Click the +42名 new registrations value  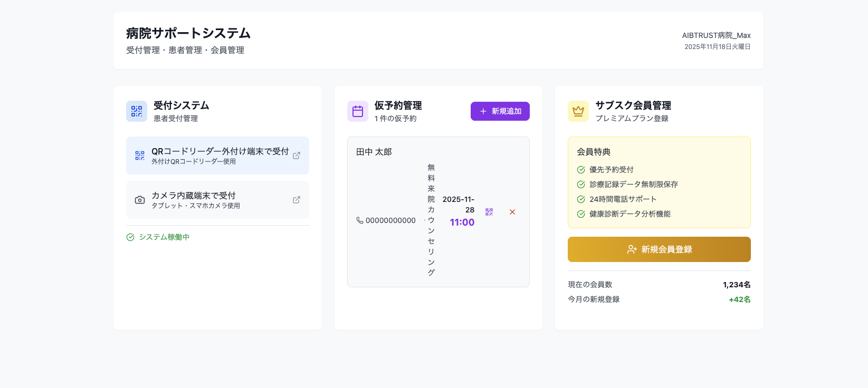(x=740, y=299)
